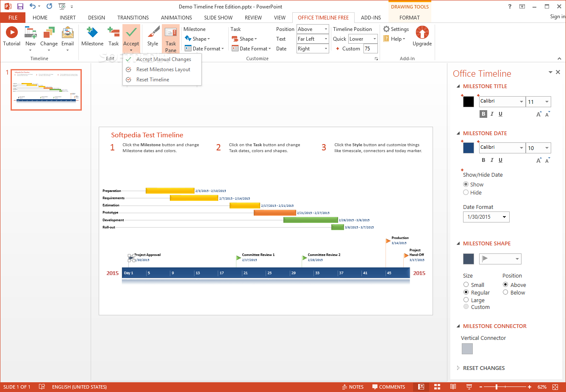Increase Milestone Title font size
This screenshot has height=392, width=566.
[539, 114]
